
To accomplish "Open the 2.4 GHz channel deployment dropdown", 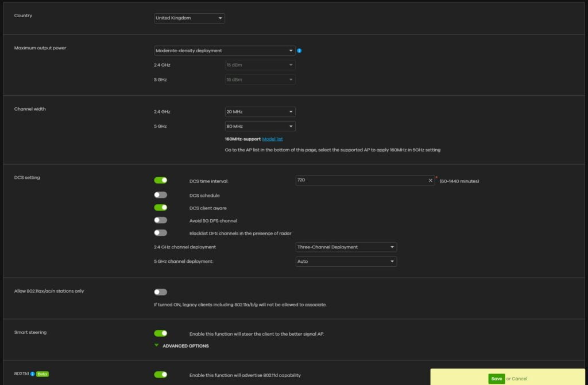I will point(346,247).
